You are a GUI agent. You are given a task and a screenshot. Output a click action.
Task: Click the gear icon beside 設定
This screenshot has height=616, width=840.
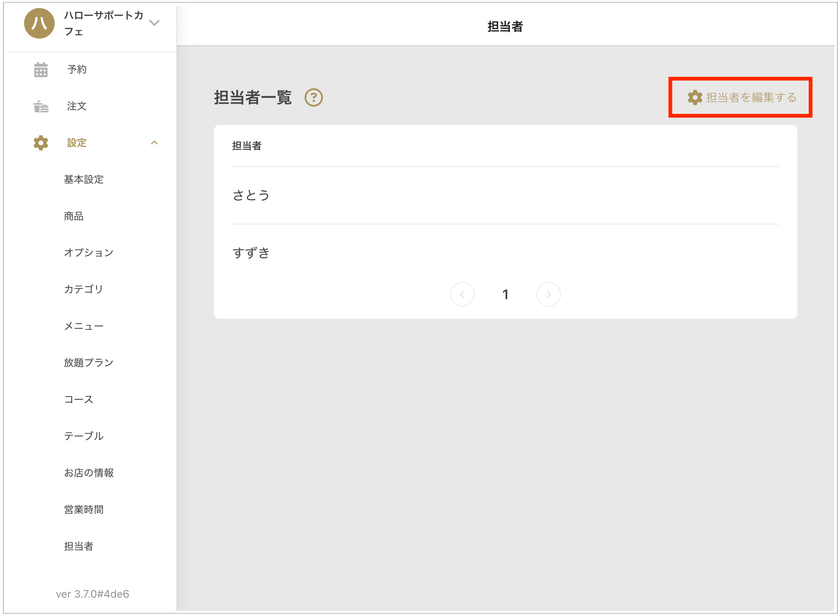point(41,143)
